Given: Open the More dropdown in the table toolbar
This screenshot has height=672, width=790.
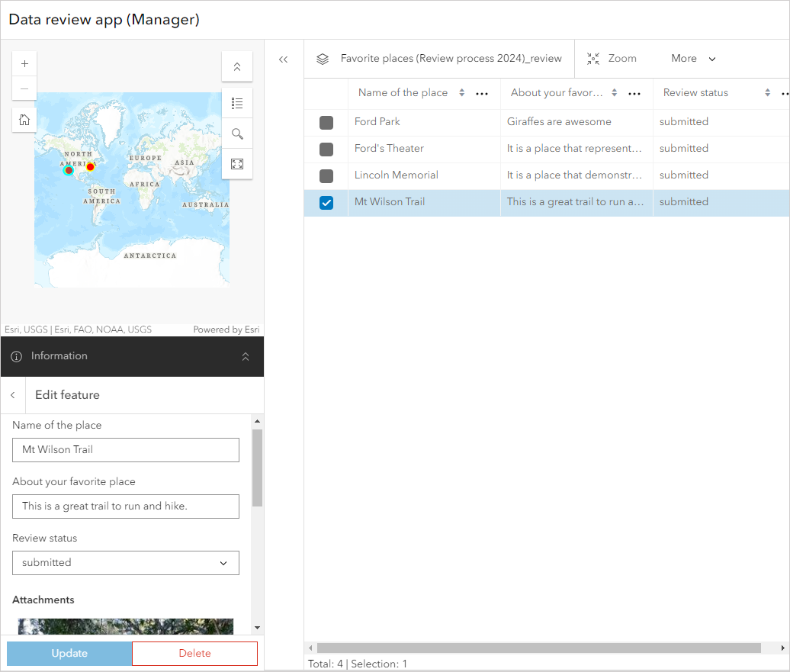Looking at the screenshot, I should click(692, 58).
